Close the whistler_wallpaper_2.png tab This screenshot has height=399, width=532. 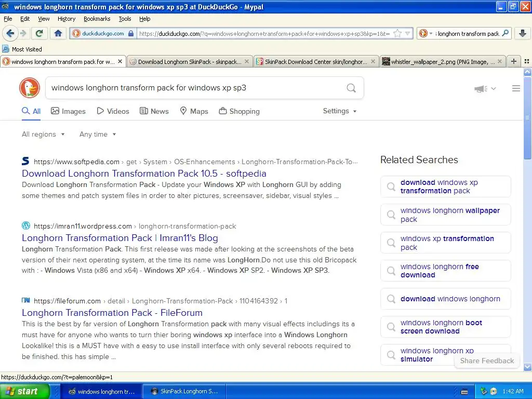coord(499,61)
